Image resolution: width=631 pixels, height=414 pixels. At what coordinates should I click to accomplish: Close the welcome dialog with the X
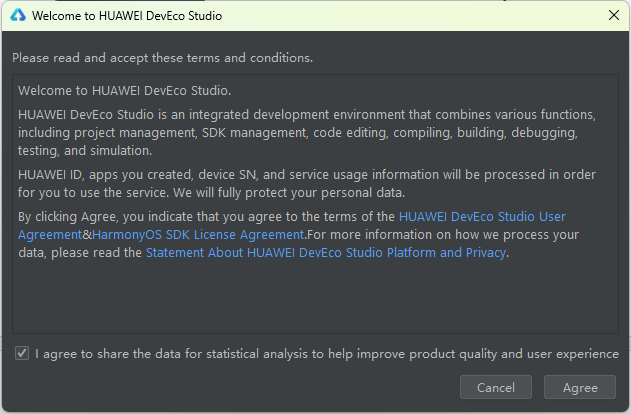613,16
